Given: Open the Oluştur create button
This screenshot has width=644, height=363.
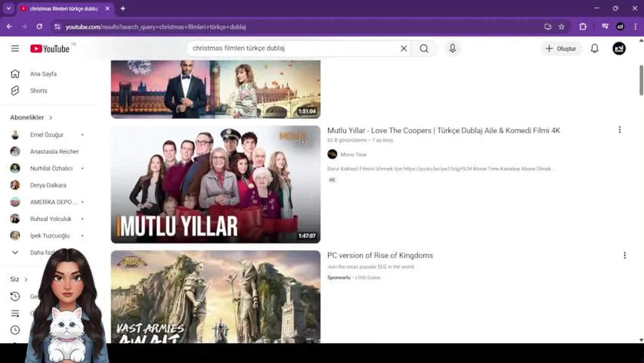Looking at the screenshot, I should click(x=561, y=48).
